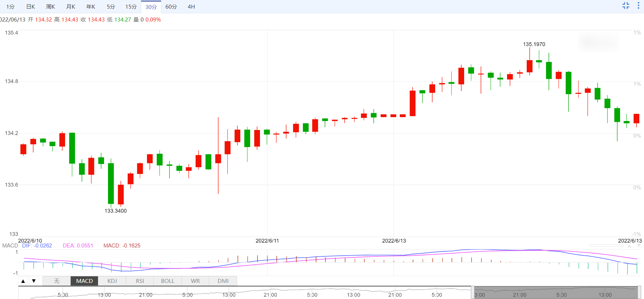
Task: Click the exit fullscreen icon
Action: click(626, 6)
